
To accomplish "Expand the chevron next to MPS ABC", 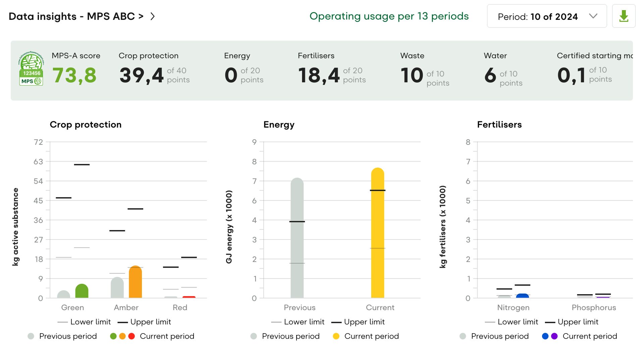I will pos(153,16).
